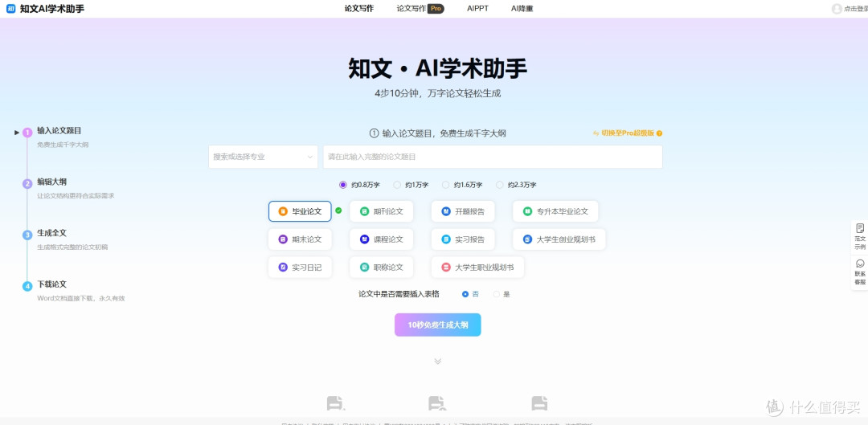Viewport: 868px width, 425px height.
Task: Choose the 开题报告 paper type
Action: (x=463, y=211)
